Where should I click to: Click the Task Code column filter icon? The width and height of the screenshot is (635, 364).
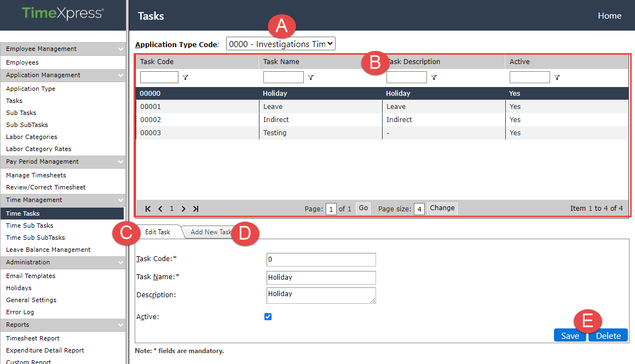(186, 77)
